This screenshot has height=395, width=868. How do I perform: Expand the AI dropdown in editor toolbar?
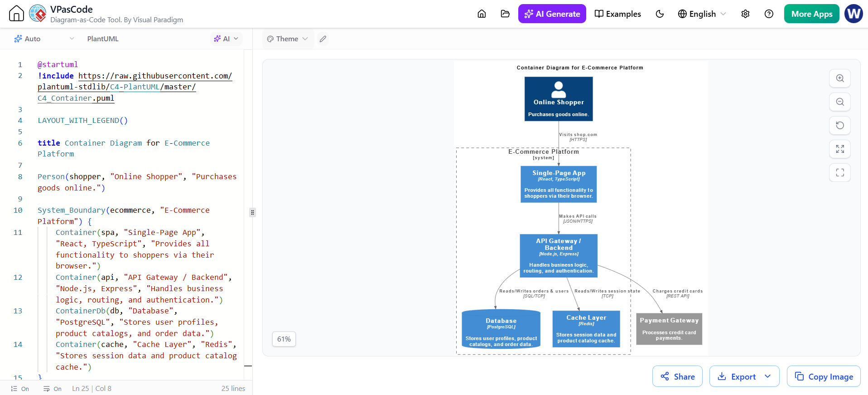pos(226,39)
